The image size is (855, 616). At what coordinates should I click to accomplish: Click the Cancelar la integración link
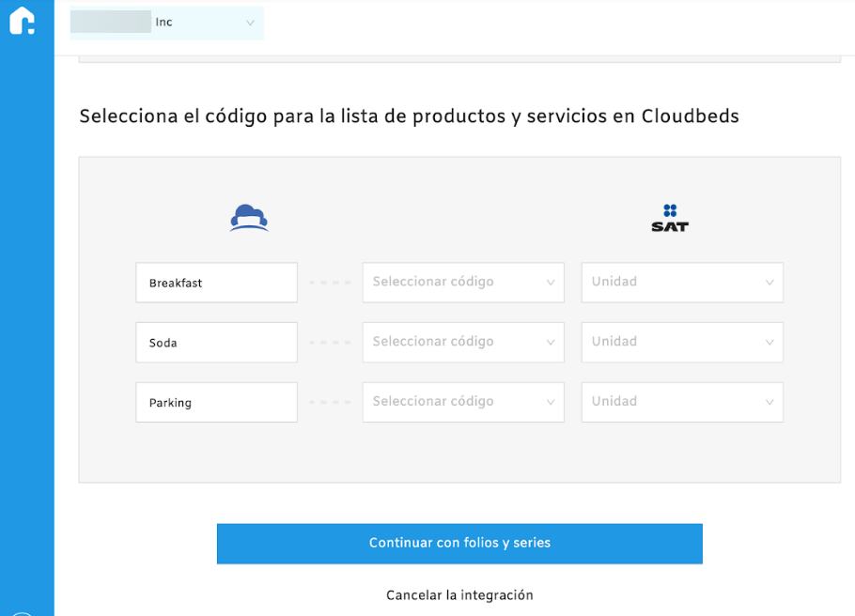[x=459, y=595]
